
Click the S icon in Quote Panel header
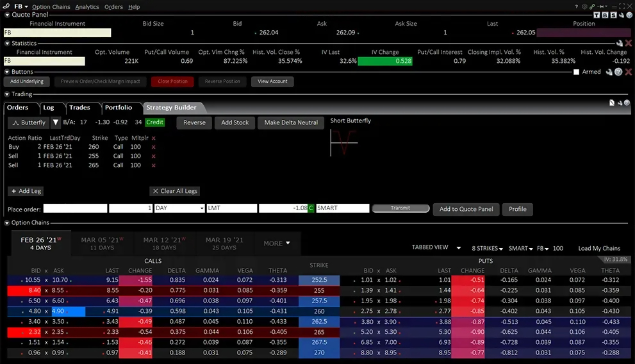[613, 15]
